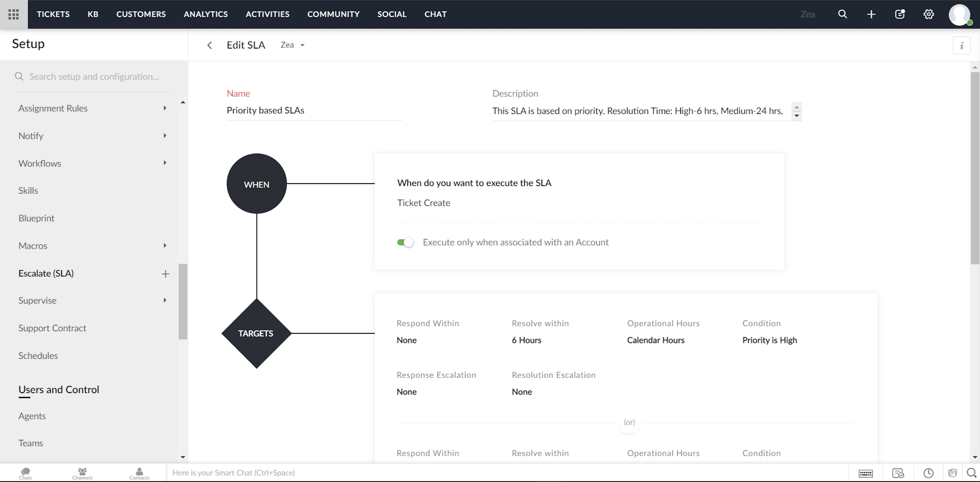Open the Zea department dropdown
Image resolution: width=980 pixels, height=482 pixels.
point(293,45)
